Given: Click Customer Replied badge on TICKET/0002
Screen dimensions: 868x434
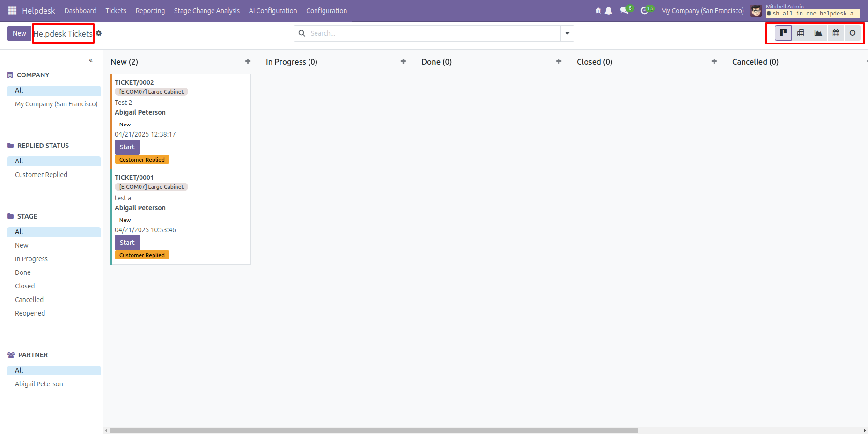Looking at the screenshot, I should click(x=142, y=160).
